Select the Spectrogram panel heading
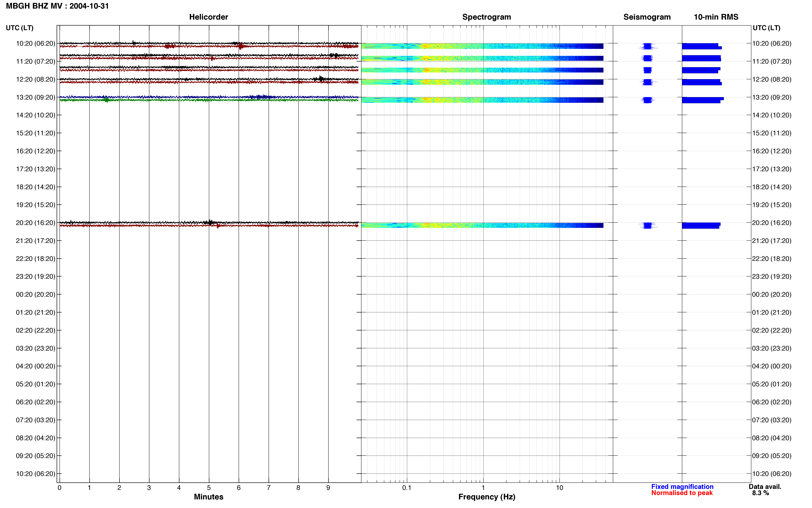Screen dimensions: 812x508 tap(487, 17)
